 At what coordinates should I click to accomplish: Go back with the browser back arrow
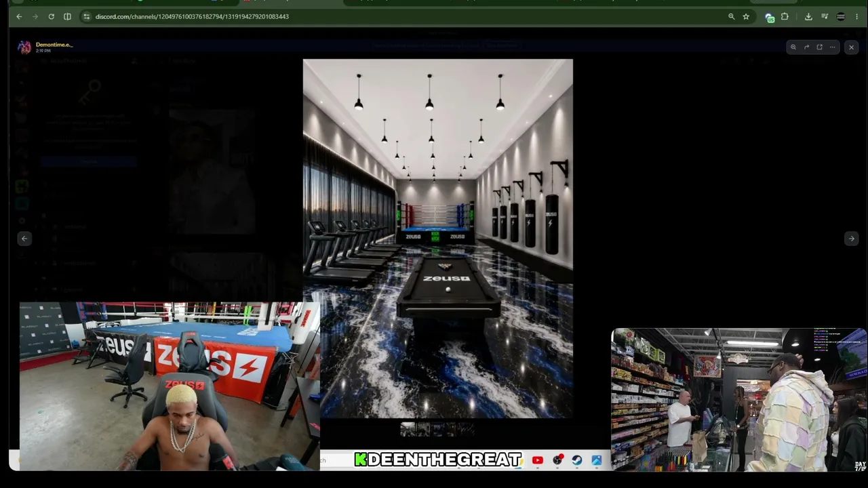(19, 16)
